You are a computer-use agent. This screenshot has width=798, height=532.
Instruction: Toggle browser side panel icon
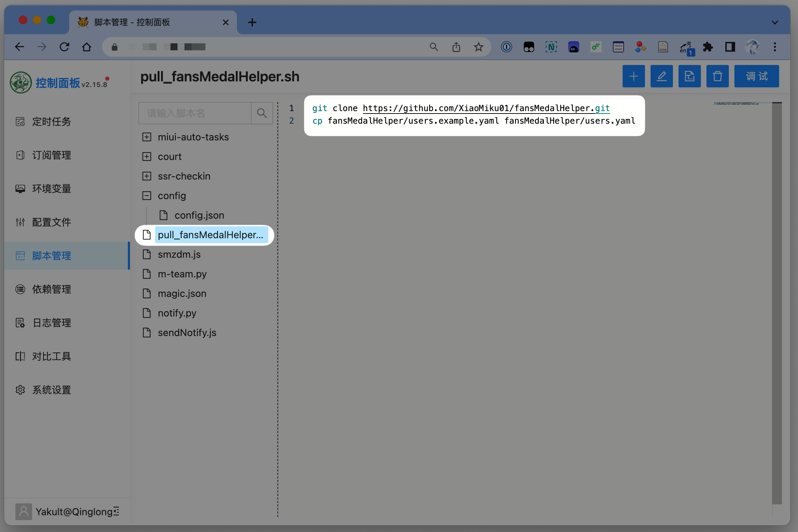click(x=730, y=47)
